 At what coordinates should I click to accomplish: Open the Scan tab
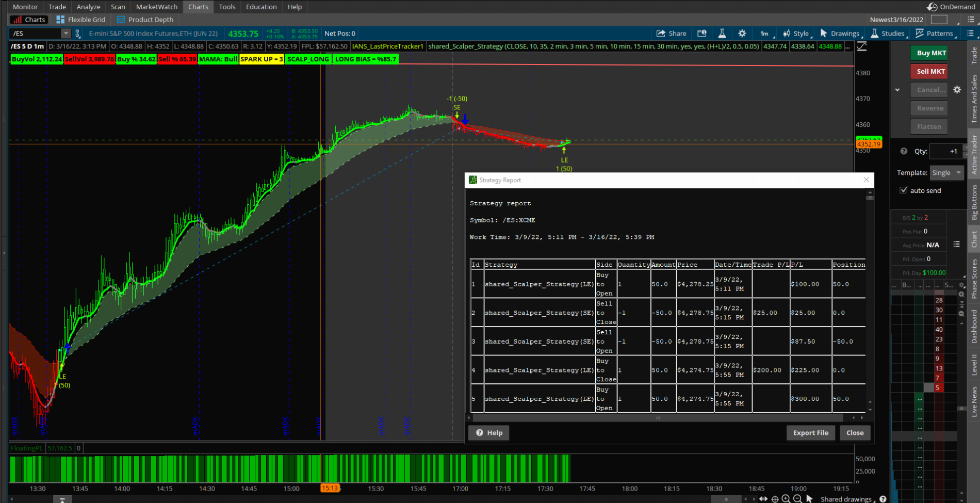[x=118, y=7]
